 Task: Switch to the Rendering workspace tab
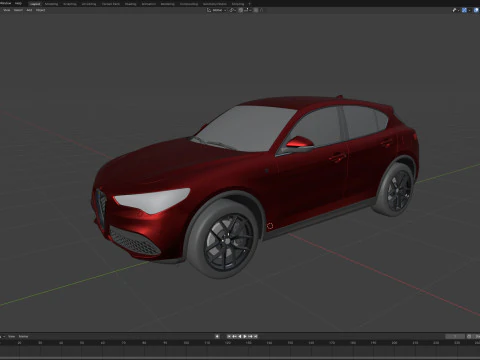pyautogui.click(x=167, y=4)
